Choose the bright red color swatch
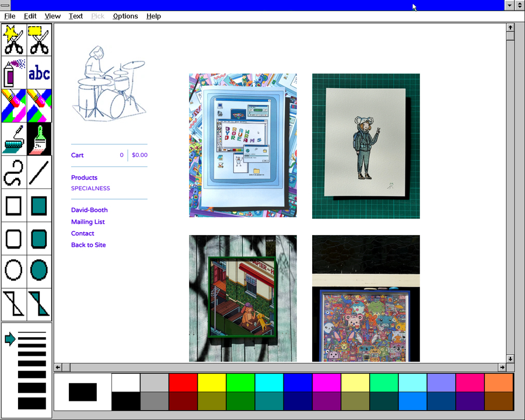The image size is (525, 420). pyautogui.click(x=183, y=383)
